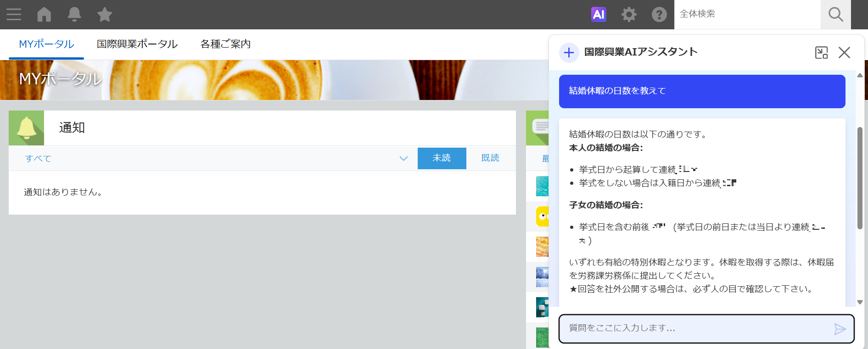Open the hamburger main menu
The width and height of the screenshot is (868, 349).
[x=14, y=15]
